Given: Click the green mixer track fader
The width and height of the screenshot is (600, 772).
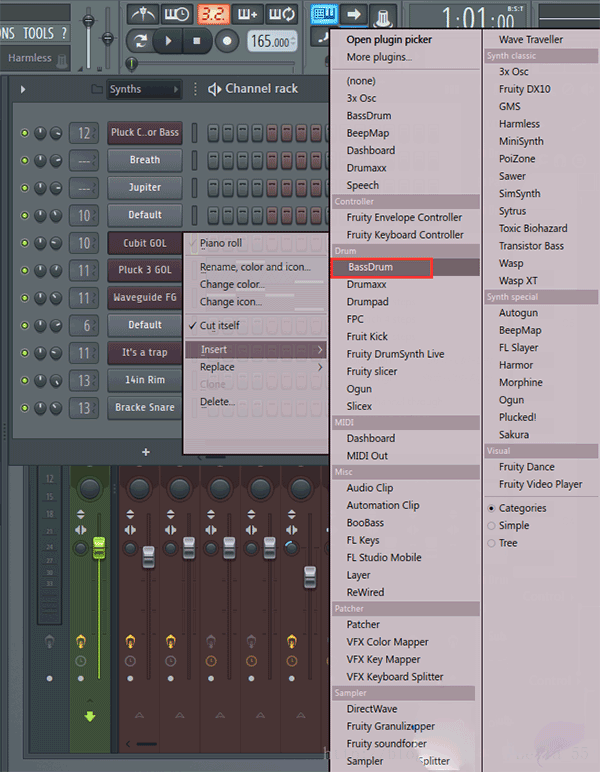Looking at the screenshot, I should 99,547.
